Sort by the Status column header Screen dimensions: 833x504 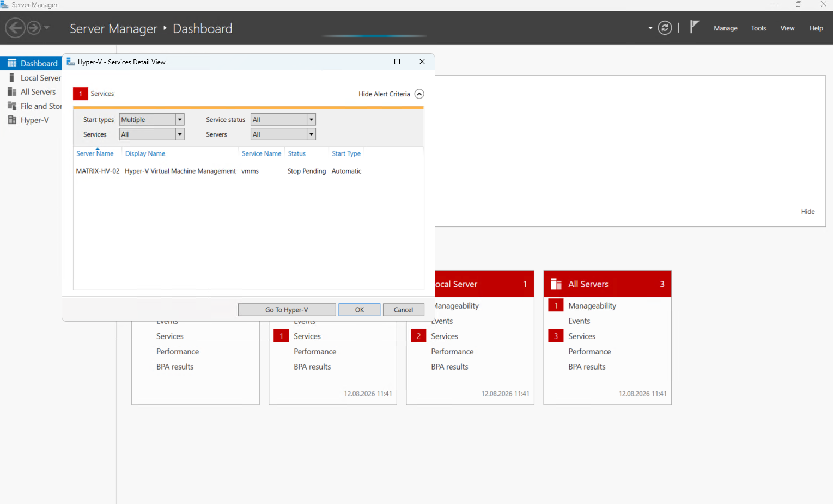pyautogui.click(x=297, y=154)
